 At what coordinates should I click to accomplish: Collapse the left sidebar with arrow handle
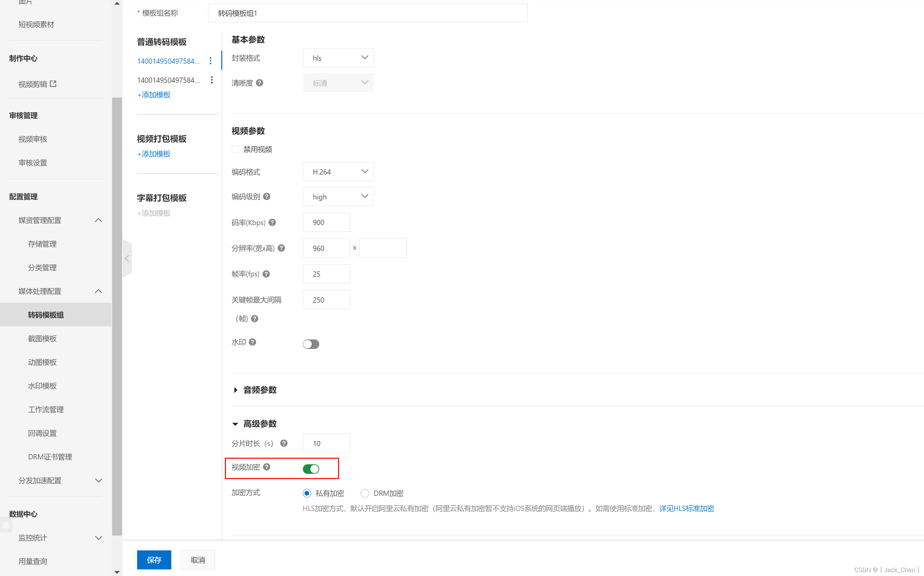pyautogui.click(x=127, y=258)
